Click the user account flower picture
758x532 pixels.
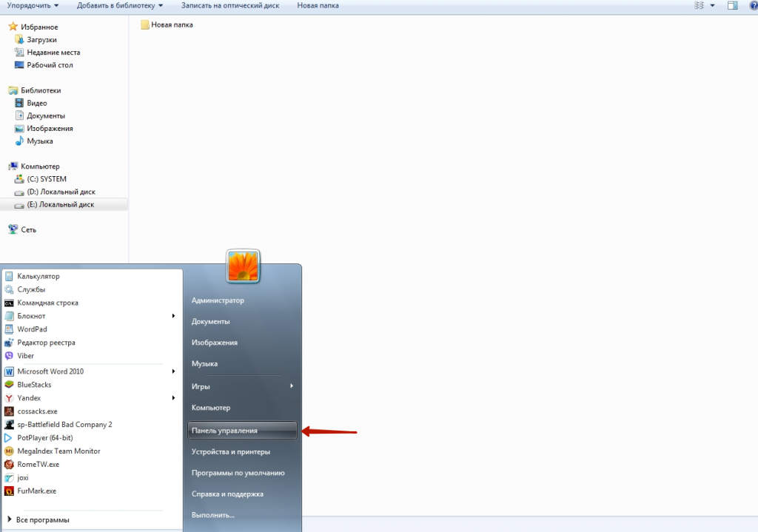243,266
